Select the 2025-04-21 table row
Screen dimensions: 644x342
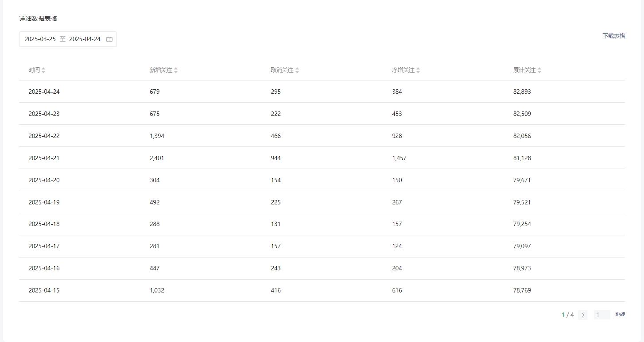tap(322, 158)
